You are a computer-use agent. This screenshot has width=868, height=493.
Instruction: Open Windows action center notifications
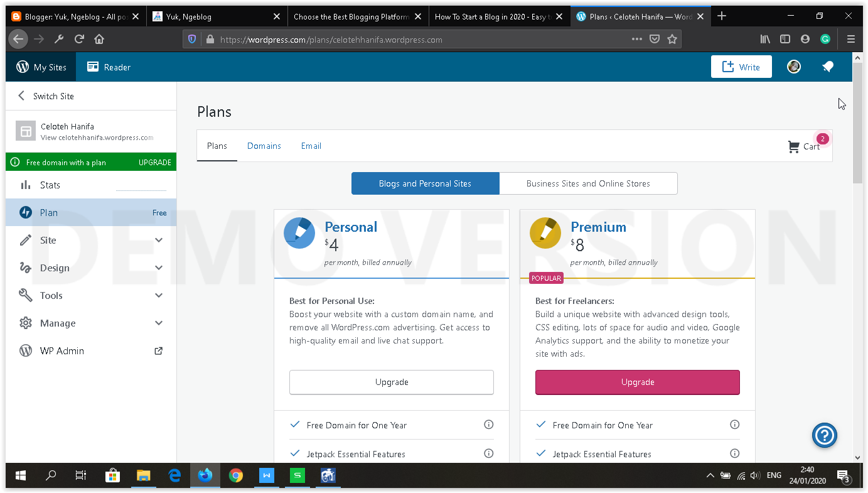pos(843,475)
